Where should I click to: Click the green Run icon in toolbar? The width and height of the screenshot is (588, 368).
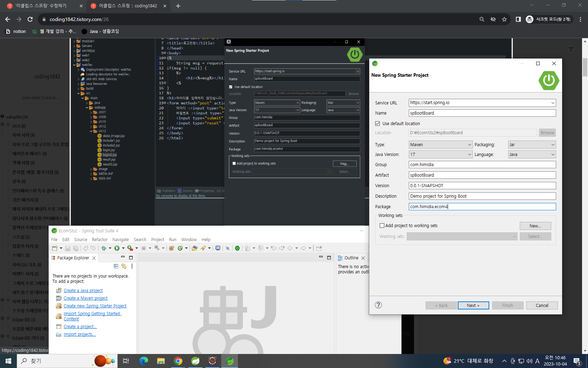pyautogui.click(x=117, y=248)
